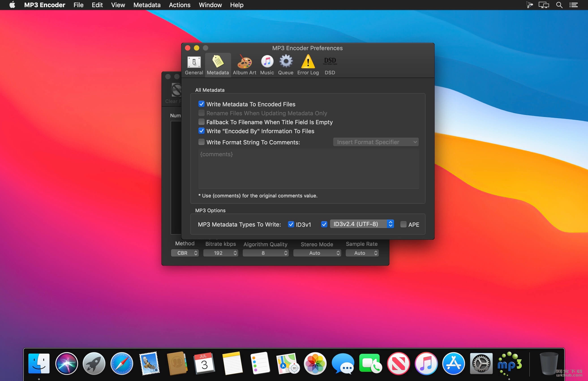Screen dimensions: 588x381
Task: Open the Apple menu
Action: coord(12,5)
